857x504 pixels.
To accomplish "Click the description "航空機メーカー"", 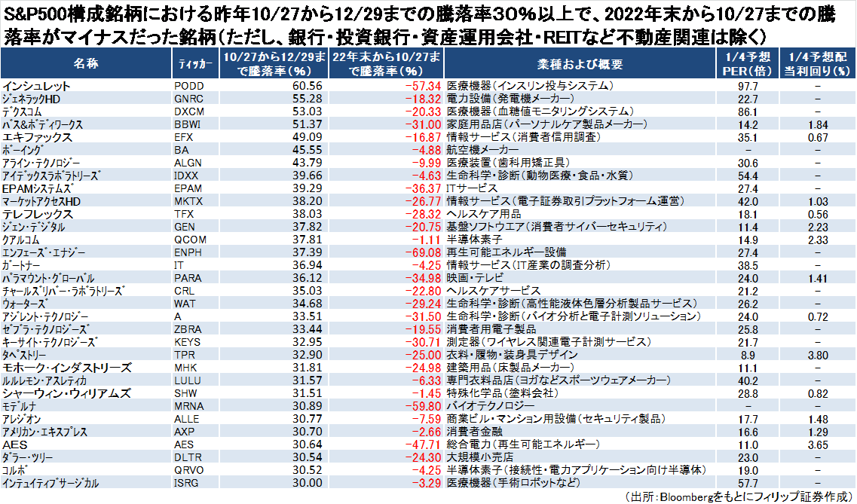I will click(x=482, y=150).
